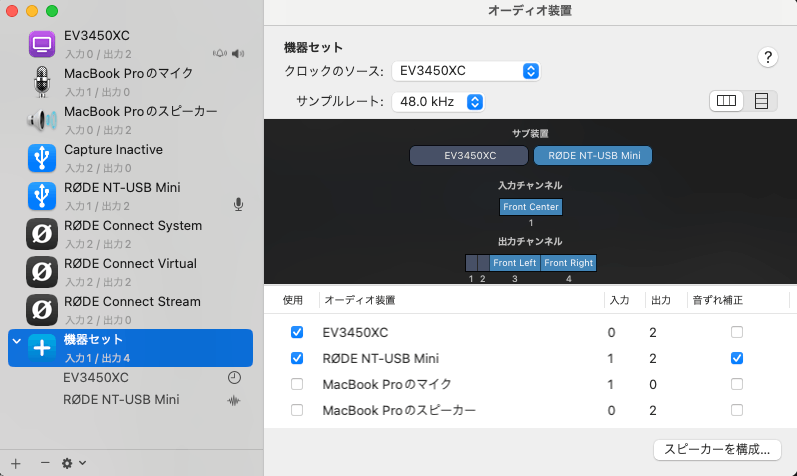Switch to column layout view icon
797x476 pixels.
[726, 101]
